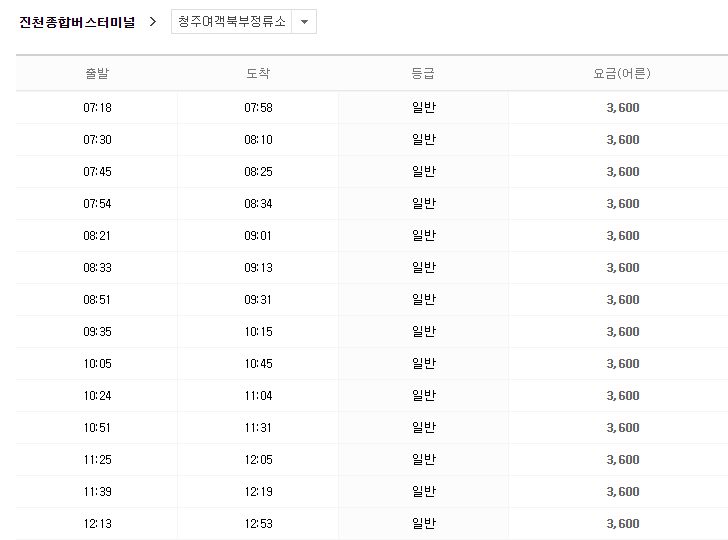Open the 청주여객북부정류소 destination dropdown
Screen dimensions: 728x540
pyautogui.click(x=233, y=22)
